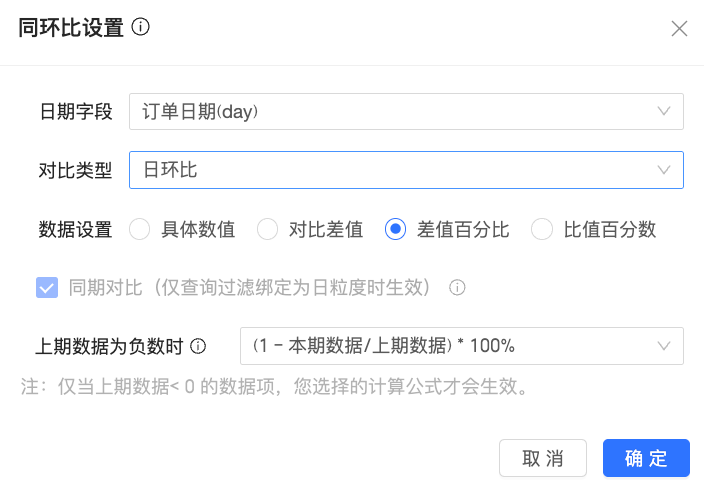704x494 pixels.
Task: Click the 数据设置 label
Action: tap(75, 230)
